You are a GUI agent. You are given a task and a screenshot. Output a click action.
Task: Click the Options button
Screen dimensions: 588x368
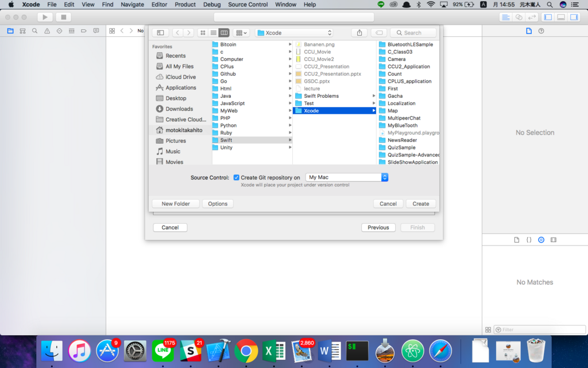(218, 204)
